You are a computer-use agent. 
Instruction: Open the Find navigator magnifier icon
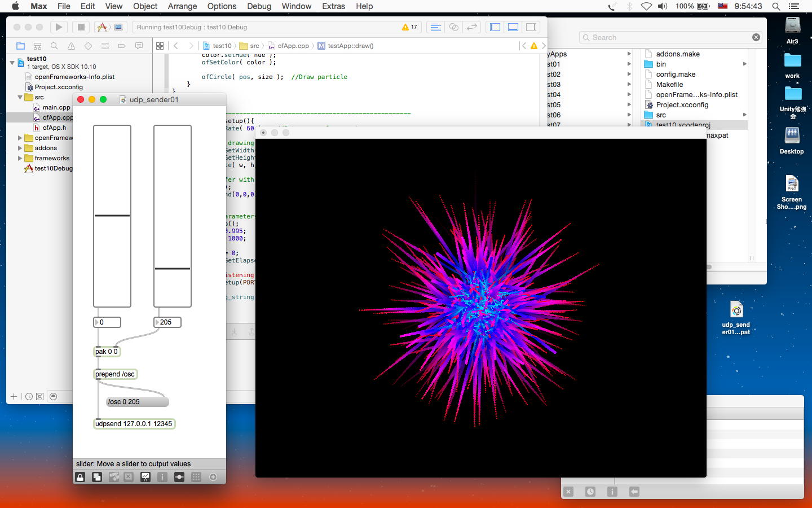[x=54, y=46]
